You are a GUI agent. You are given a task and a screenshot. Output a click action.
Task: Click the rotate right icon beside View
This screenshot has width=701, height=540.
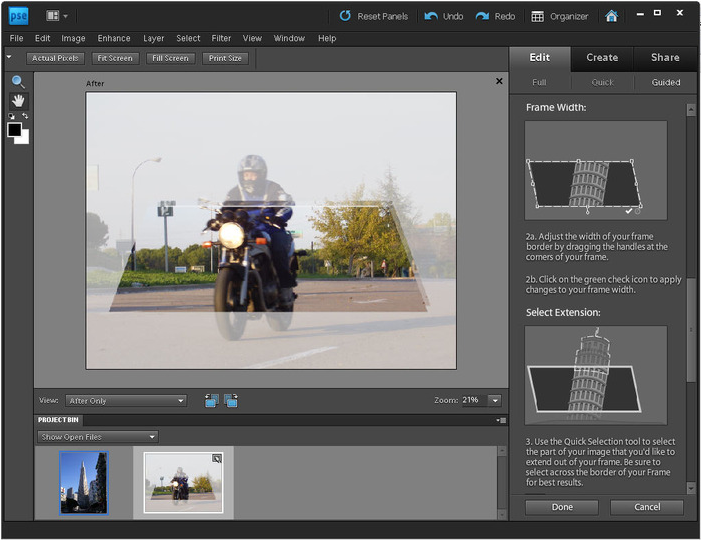231,400
